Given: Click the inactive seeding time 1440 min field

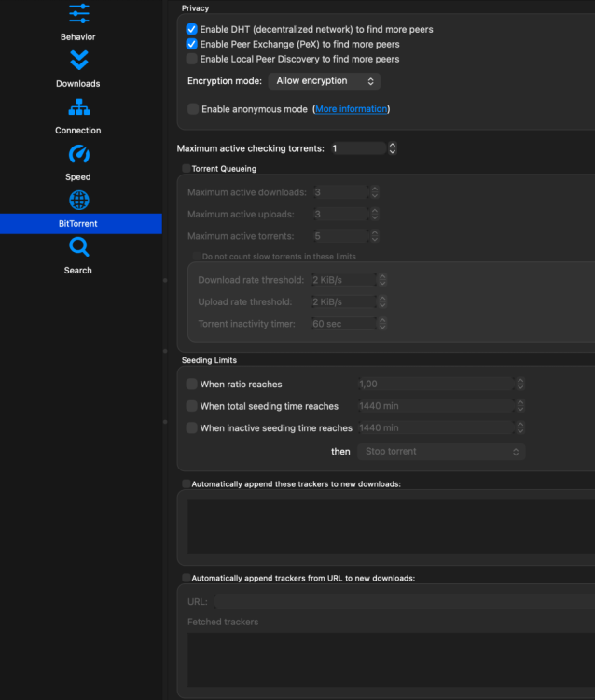Looking at the screenshot, I should point(436,427).
